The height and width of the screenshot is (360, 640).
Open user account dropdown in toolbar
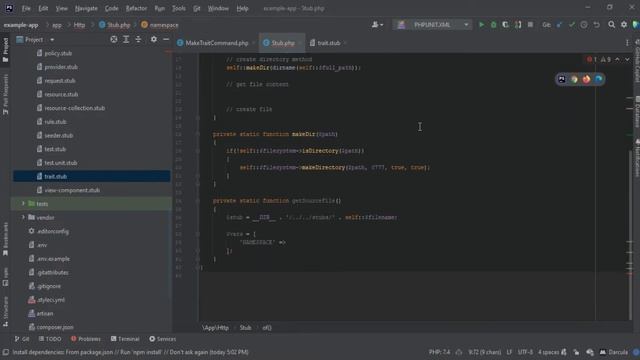click(378, 25)
